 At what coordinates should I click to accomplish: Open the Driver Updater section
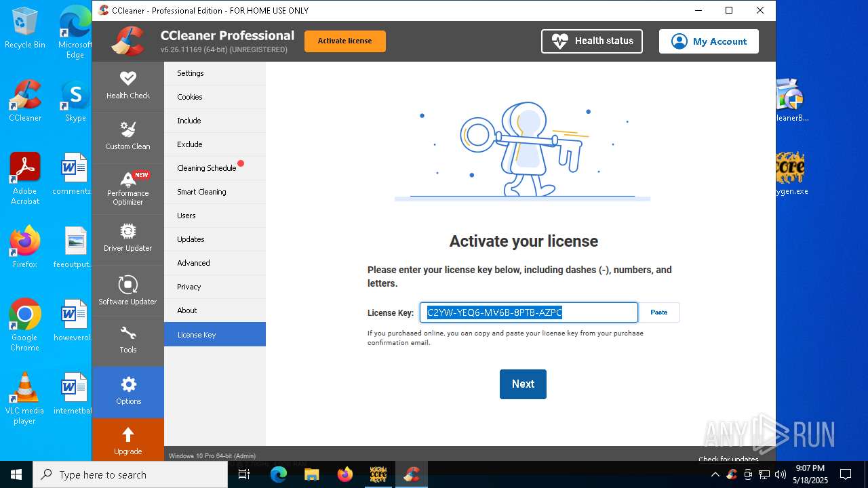click(x=127, y=239)
